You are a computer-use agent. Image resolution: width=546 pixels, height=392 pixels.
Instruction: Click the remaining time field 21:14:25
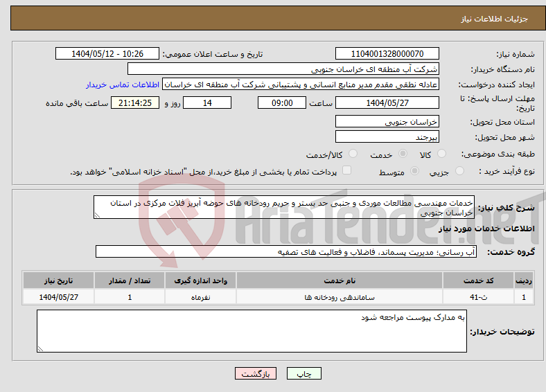135,103
